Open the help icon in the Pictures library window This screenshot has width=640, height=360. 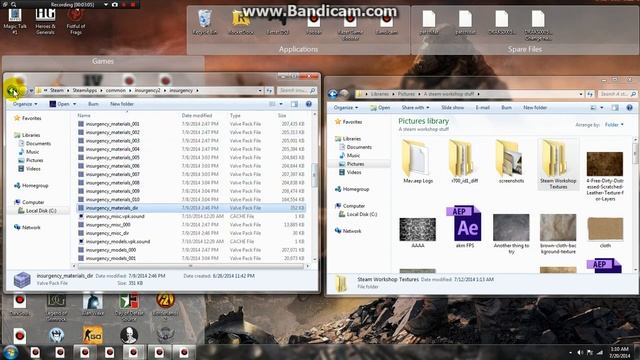[x=629, y=108]
